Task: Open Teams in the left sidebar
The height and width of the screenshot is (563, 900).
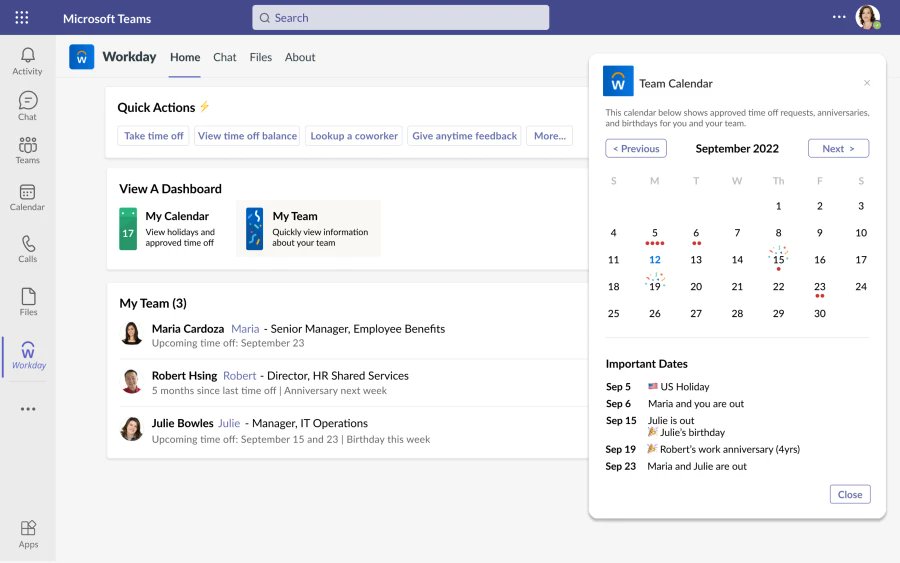Action: point(28,150)
